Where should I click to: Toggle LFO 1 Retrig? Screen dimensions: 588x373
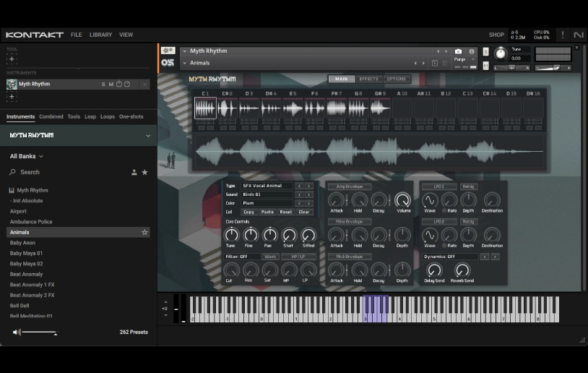pyautogui.click(x=468, y=186)
